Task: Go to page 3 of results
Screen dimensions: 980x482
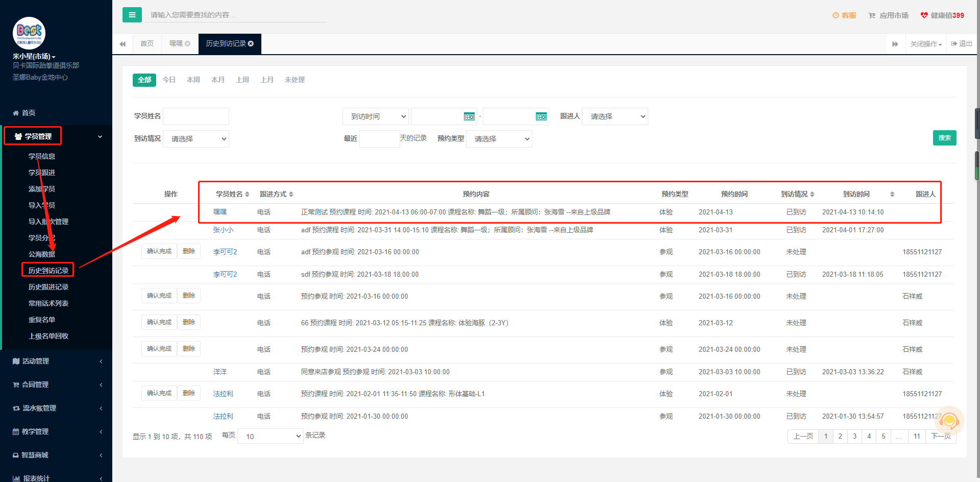Action: pos(854,436)
